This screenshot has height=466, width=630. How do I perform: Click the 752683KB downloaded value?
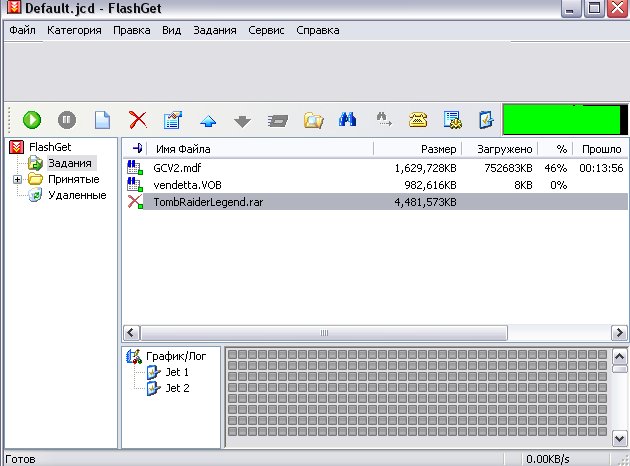[x=508, y=168]
